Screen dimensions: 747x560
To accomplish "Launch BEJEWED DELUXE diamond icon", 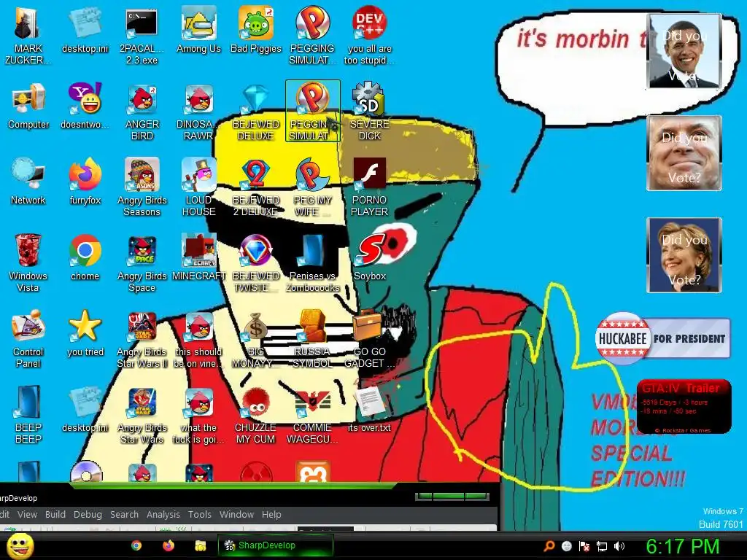I will [256, 112].
